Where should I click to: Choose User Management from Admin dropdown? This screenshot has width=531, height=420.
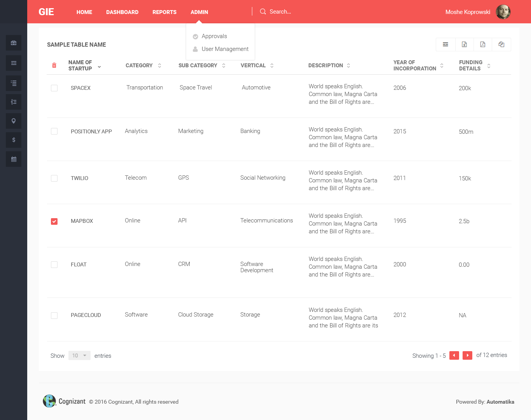[x=225, y=49]
